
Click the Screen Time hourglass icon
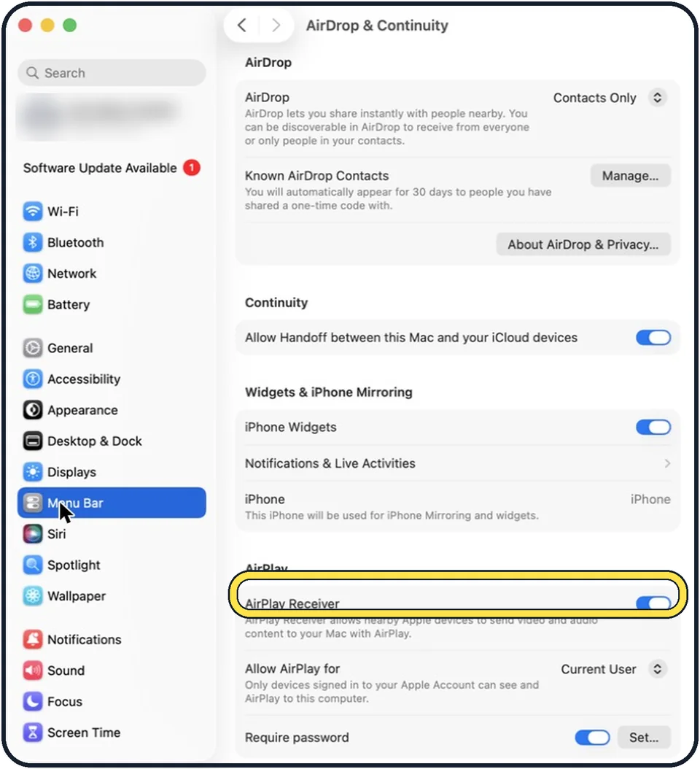coord(33,733)
